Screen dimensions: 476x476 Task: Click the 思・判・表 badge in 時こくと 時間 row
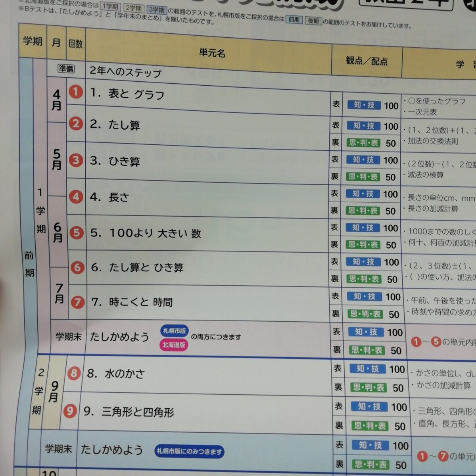(365, 314)
